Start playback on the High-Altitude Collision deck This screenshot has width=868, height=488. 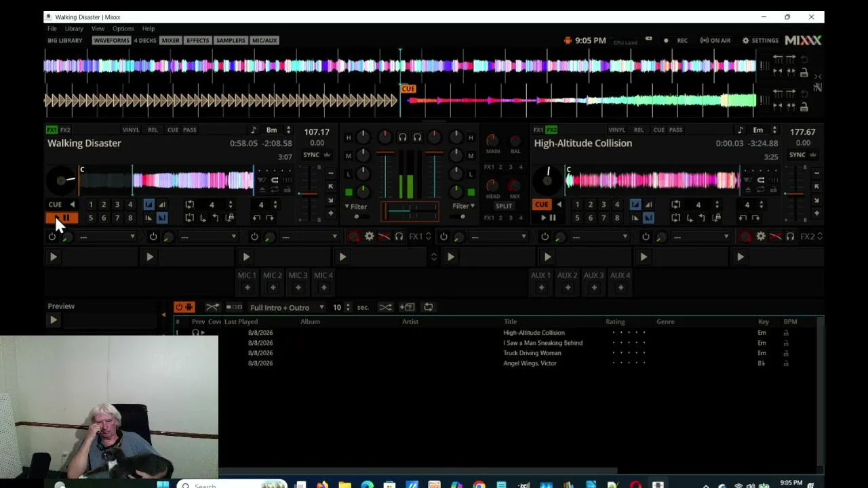548,218
